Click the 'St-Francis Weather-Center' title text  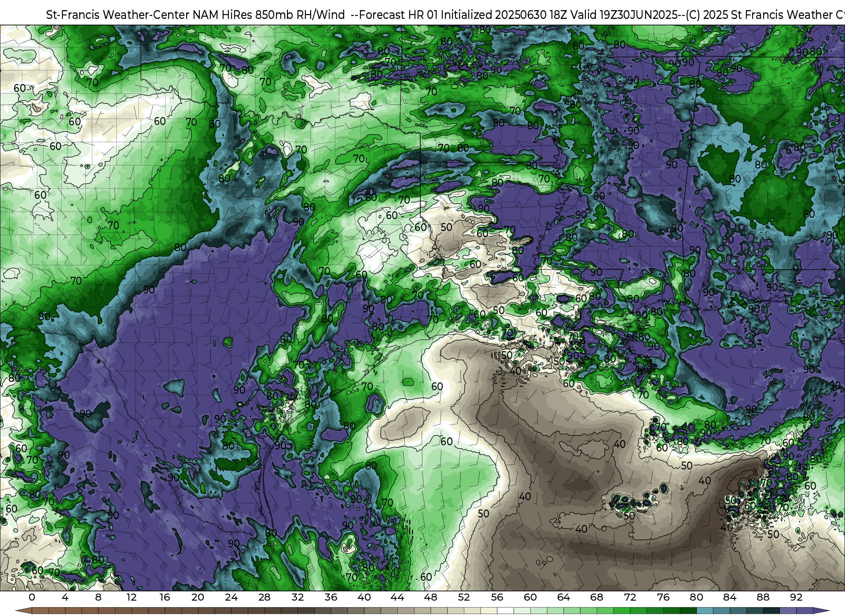click(x=118, y=15)
